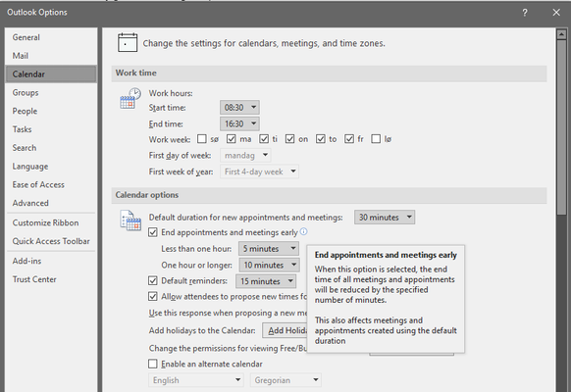Open the Gregorian calendar type dropdown

click(x=285, y=380)
